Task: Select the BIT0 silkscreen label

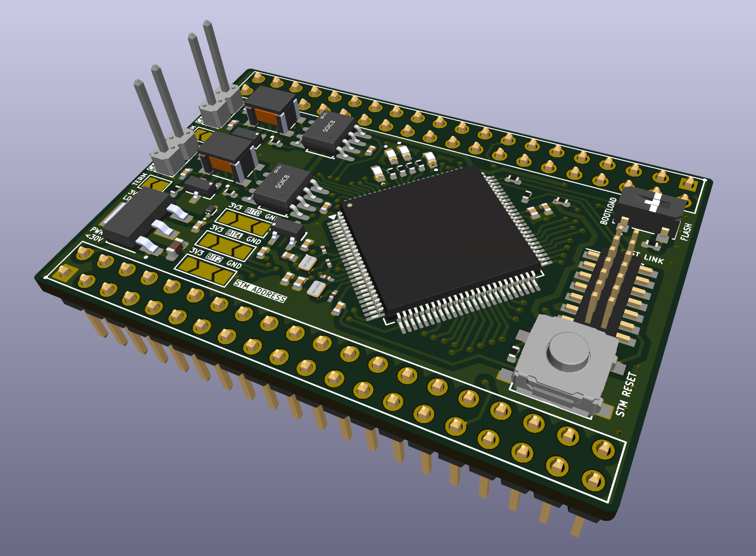Action: (x=253, y=212)
